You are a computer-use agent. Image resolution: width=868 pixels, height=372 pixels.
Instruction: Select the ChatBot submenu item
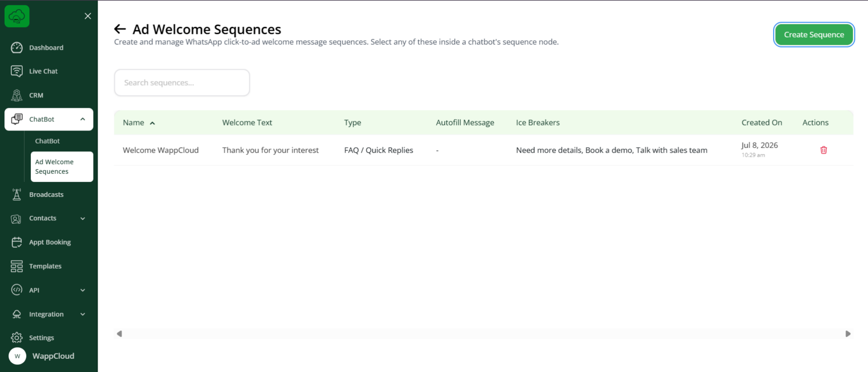(x=47, y=141)
